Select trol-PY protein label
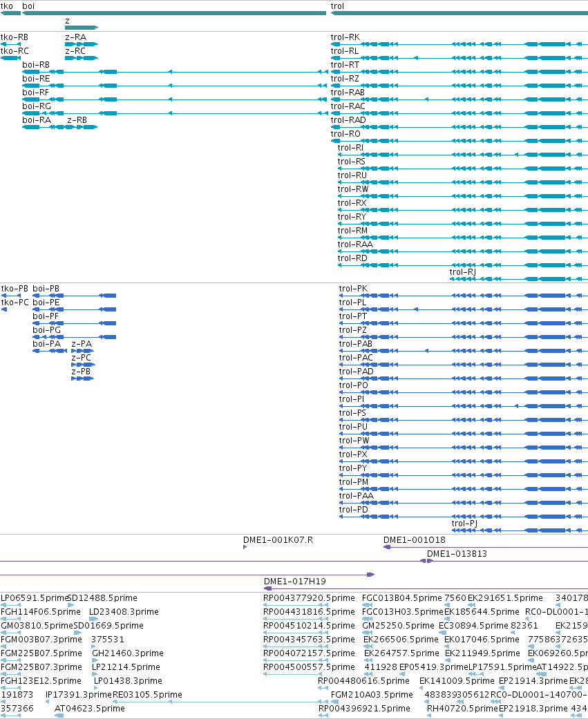The width and height of the screenshot is (588, 719). [353, 468]
